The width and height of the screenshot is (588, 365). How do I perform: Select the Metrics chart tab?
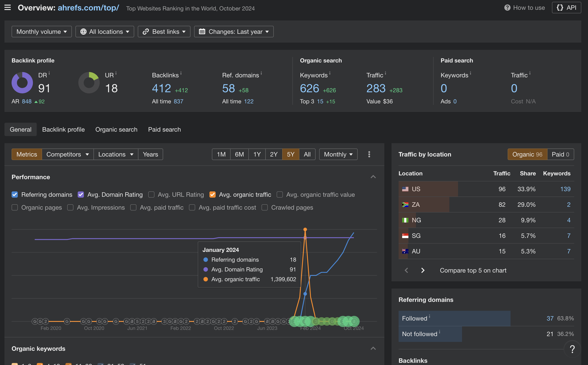pos(26,154)
